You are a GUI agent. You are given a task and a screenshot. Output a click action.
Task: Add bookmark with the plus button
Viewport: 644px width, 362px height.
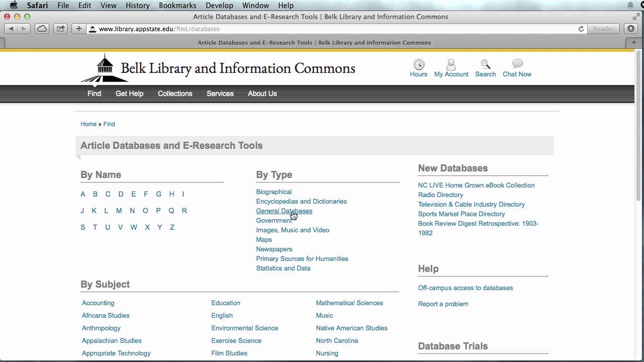pyautogui.click(x=78, y=29)
